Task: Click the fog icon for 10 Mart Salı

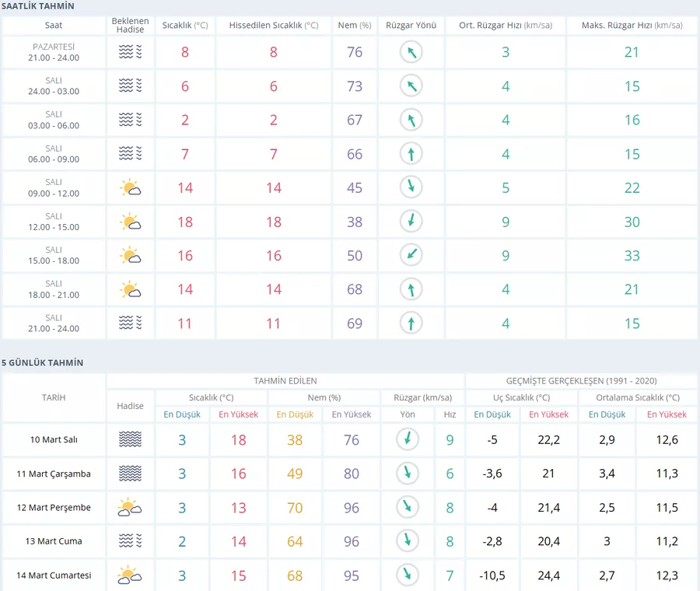Action: pyautogui.click(x=130, y=440)
